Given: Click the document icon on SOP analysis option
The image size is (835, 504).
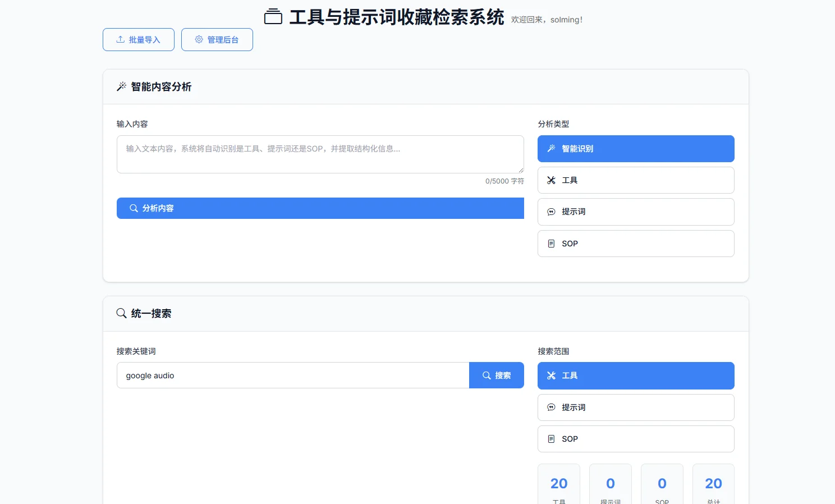Looking at the screenshot, I should coord(552,243).
